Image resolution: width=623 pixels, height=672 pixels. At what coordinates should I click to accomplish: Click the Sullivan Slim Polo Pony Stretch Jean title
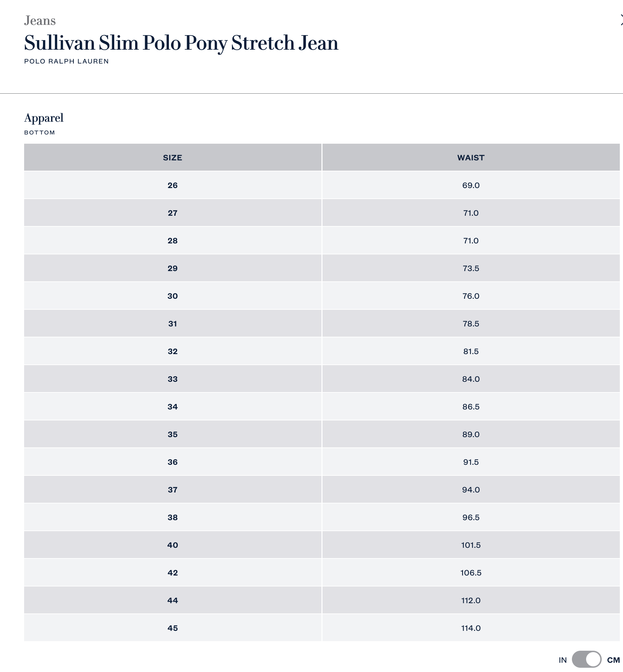pos(181,43)
